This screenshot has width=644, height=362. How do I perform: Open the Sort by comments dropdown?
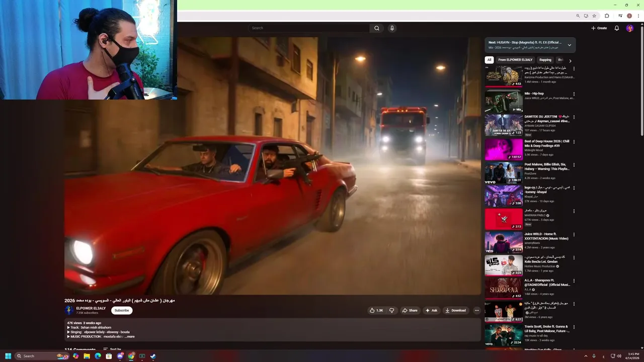tap(112, 349)
